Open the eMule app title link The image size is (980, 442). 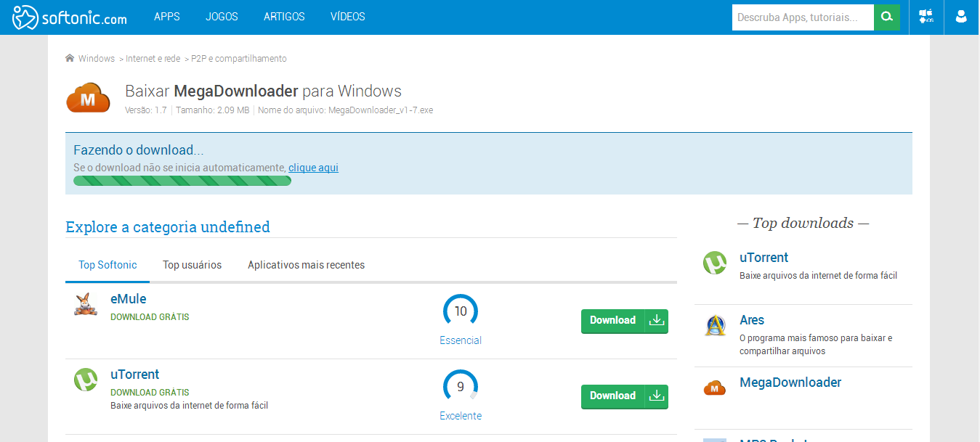point(129,299)
